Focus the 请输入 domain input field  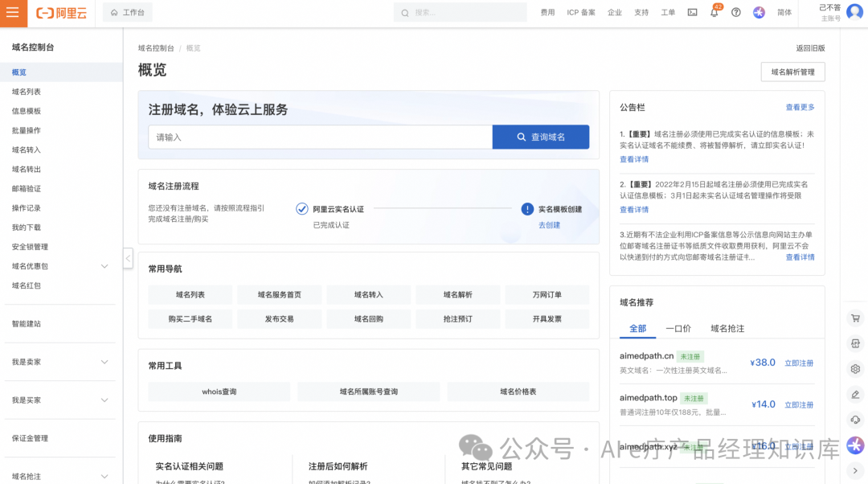(321, 137)
